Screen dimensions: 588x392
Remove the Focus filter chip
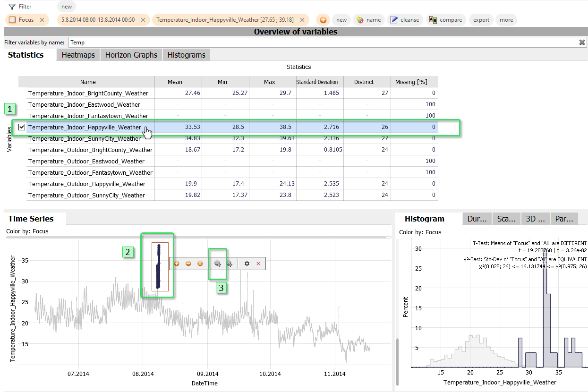point(42,20)
